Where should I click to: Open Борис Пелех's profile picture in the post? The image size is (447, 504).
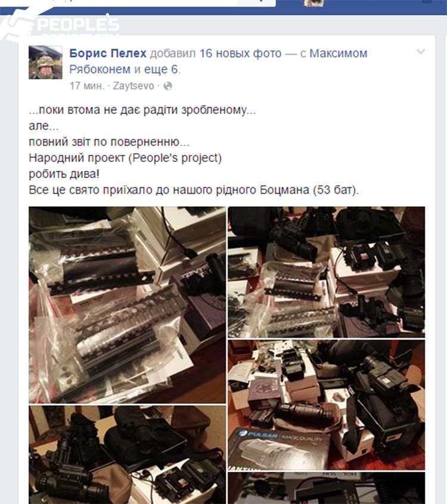pyautogui.click(x=45, y=62)
